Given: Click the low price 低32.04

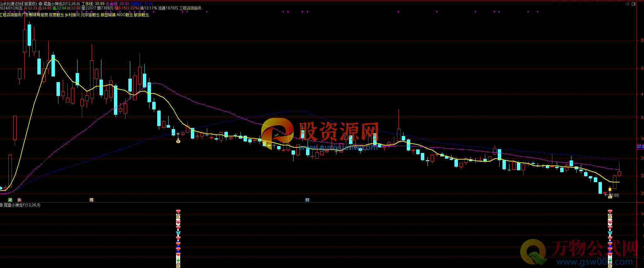Looking at the screenshot, I should (59, 8).
